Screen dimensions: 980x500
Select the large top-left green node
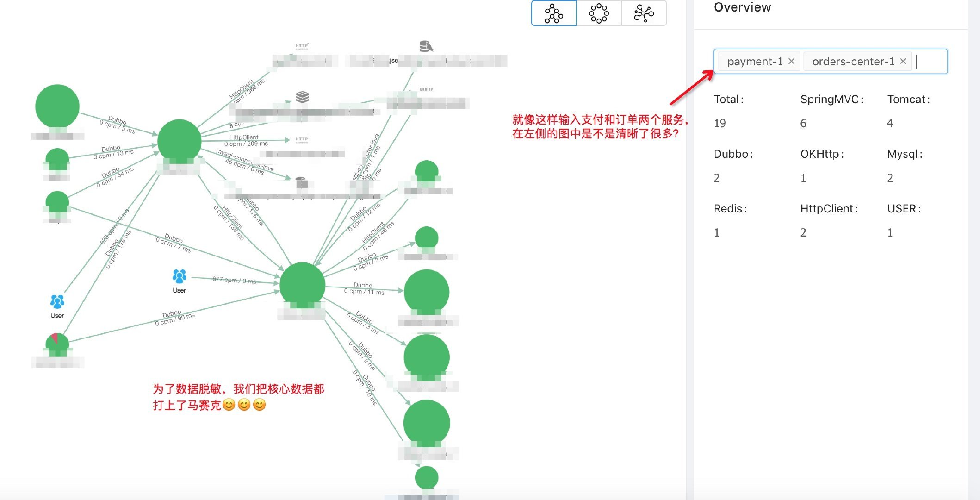tap(57, 106)
